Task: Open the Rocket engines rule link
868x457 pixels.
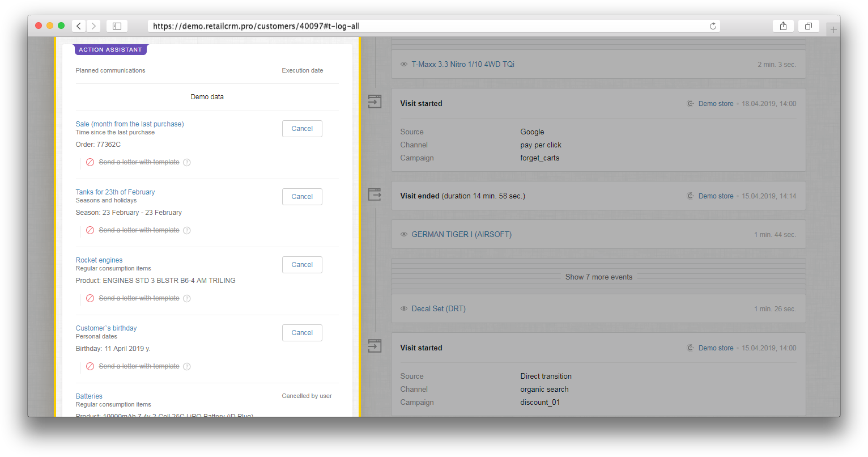Action: pyautogui.click(x=99, y=260)
